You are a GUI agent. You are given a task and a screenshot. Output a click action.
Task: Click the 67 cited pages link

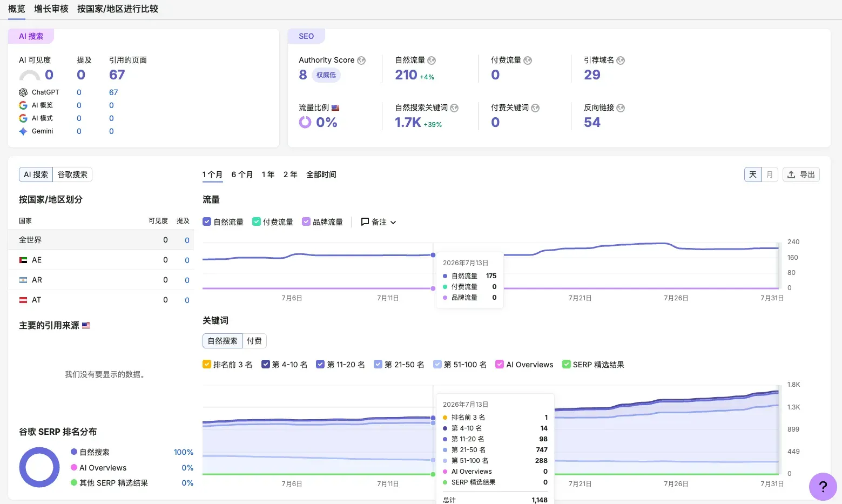click(x=117, y=75)
